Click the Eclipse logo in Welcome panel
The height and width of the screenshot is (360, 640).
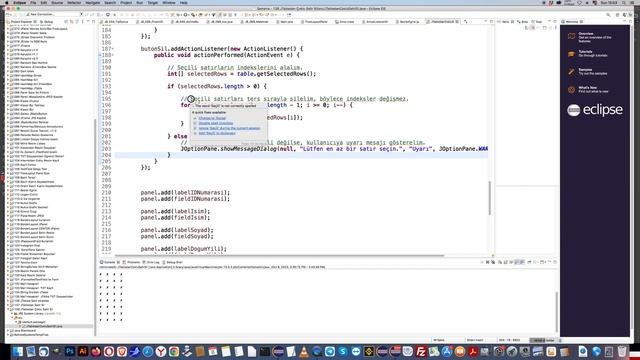595,110
